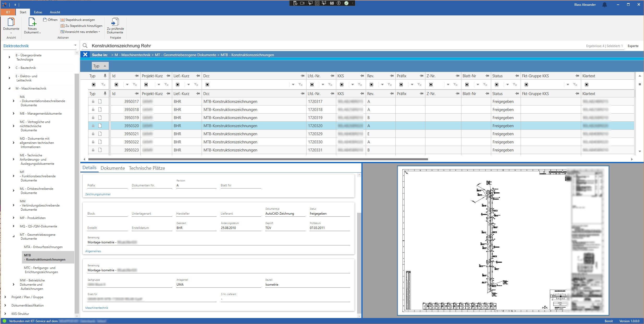
Task: Click the Öffnen button
Action: click(50, 20)
